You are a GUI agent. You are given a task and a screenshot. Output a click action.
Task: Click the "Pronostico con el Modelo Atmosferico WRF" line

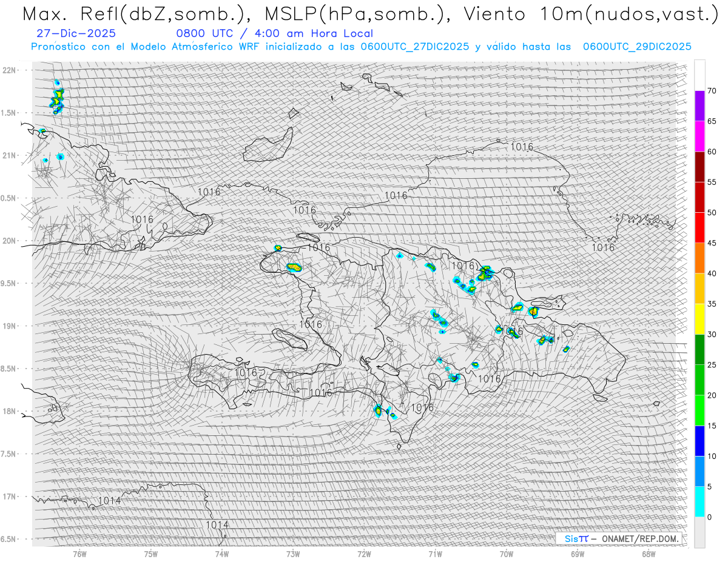[361, 47]
